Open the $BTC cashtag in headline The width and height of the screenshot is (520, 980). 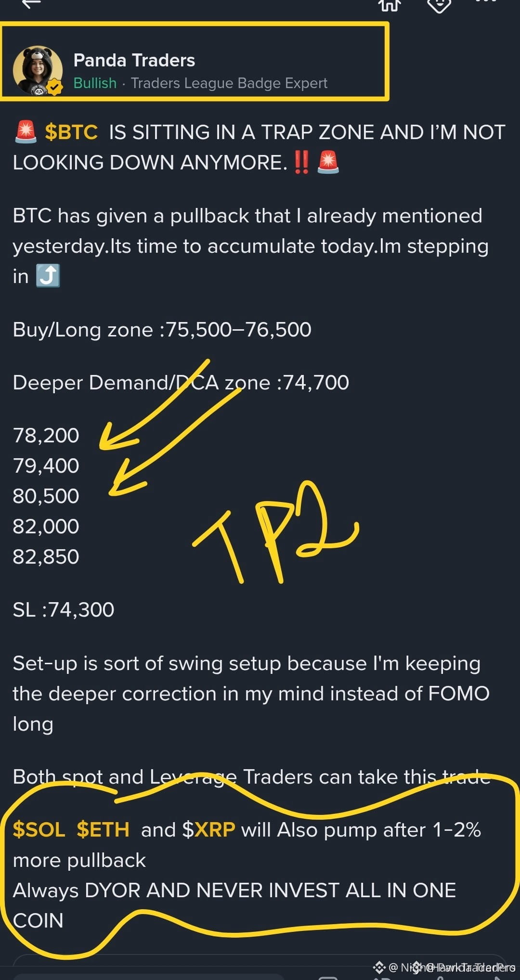(x=71, y=132)
